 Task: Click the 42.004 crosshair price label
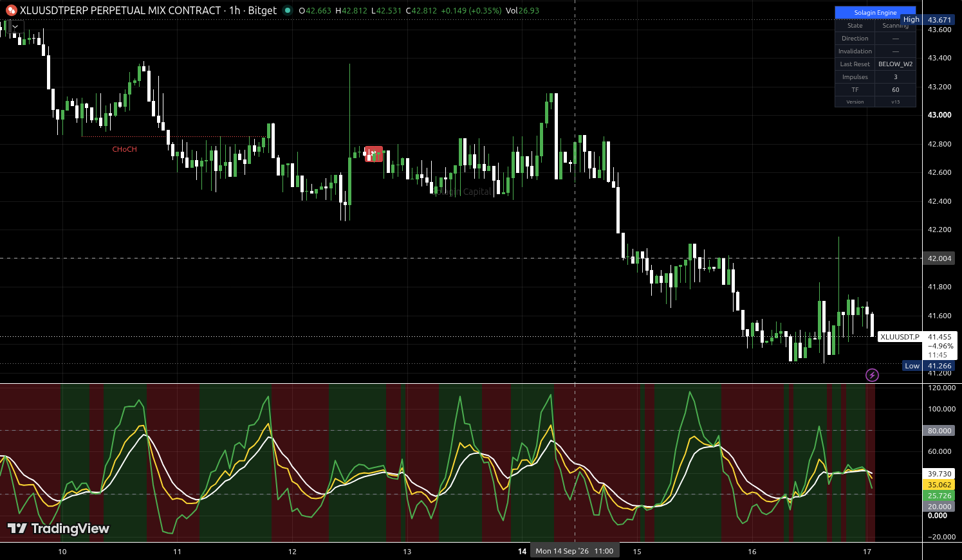[x=939, y=258]
